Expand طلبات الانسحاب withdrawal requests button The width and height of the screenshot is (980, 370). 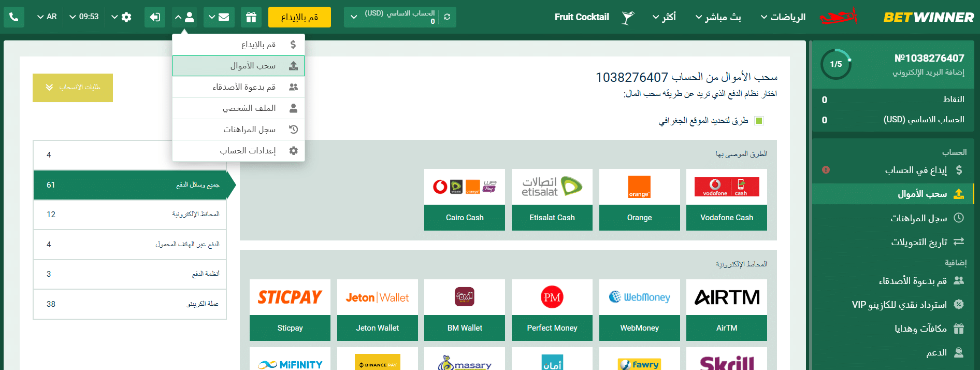click(x=73, y=88)
